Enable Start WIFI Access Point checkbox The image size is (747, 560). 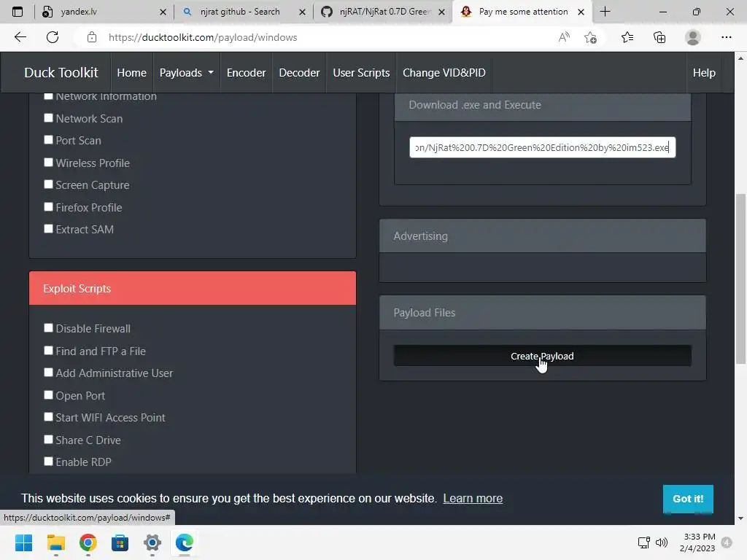point(48,416)
